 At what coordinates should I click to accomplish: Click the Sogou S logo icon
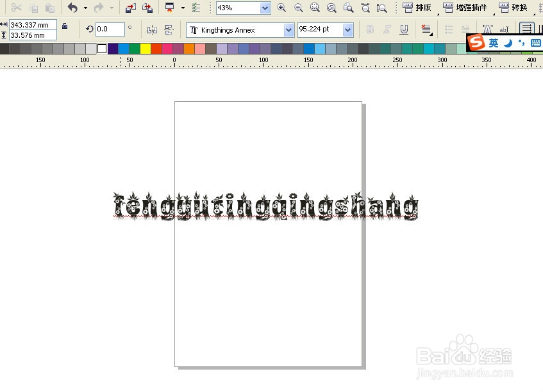click(476, 42)
